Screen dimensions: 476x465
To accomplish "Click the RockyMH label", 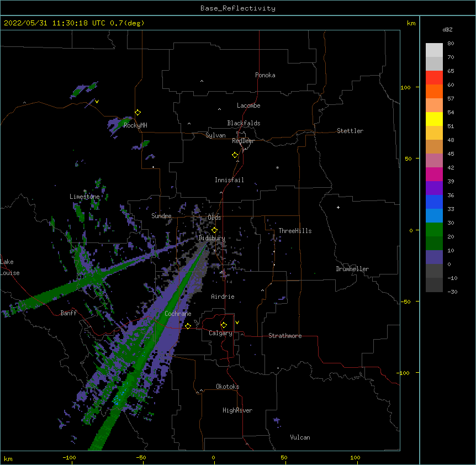I will pos(135,125).
